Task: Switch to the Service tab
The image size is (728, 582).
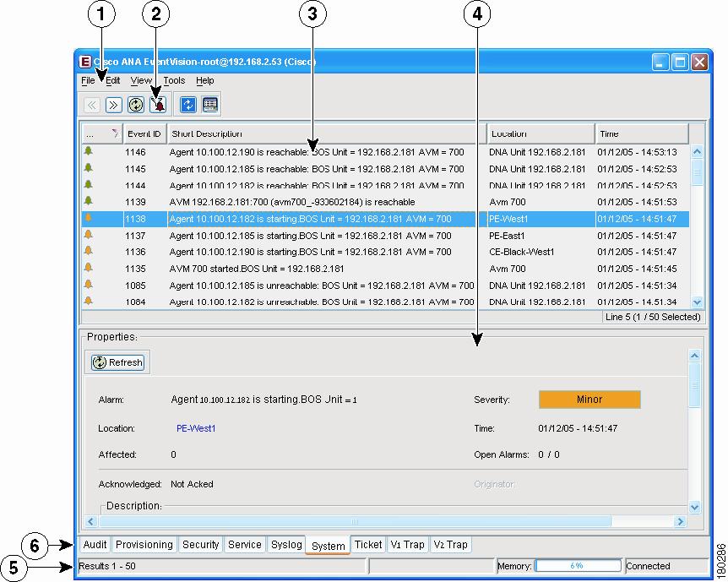Action: coord(244,544)
